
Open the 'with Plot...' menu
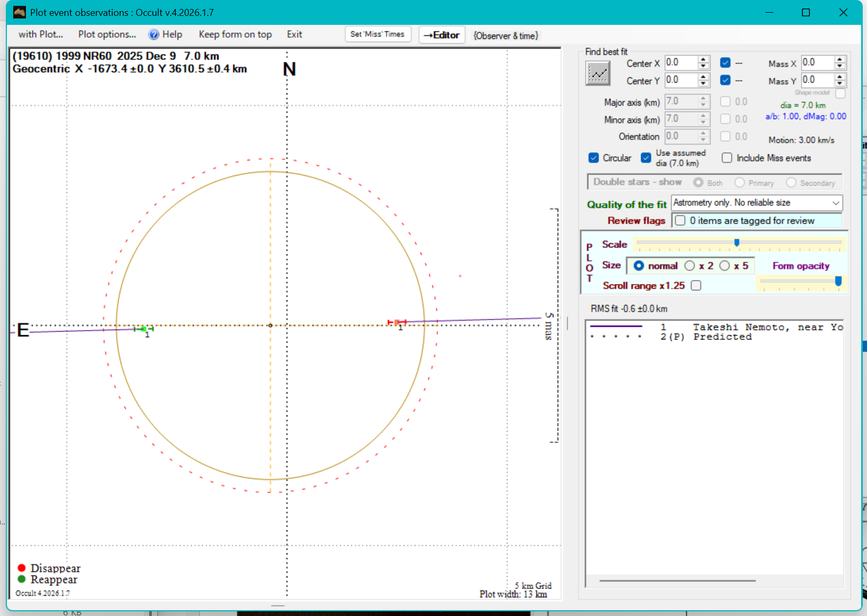[x=41, y=34]
